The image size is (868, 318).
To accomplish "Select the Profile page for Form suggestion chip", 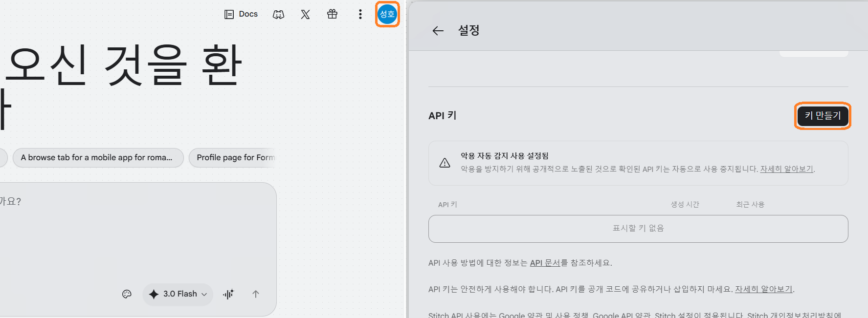I will (233, 158).
